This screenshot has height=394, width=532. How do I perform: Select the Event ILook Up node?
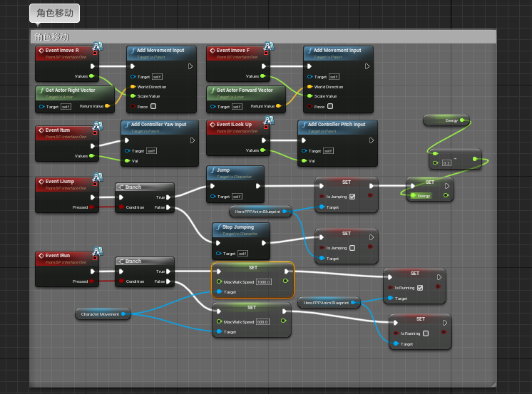[238, 138]
